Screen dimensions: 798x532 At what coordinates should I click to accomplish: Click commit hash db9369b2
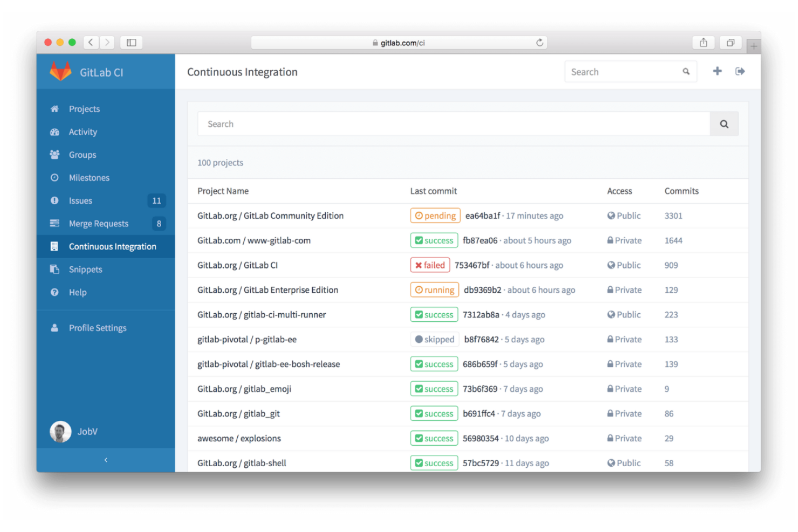pos(483,290)
